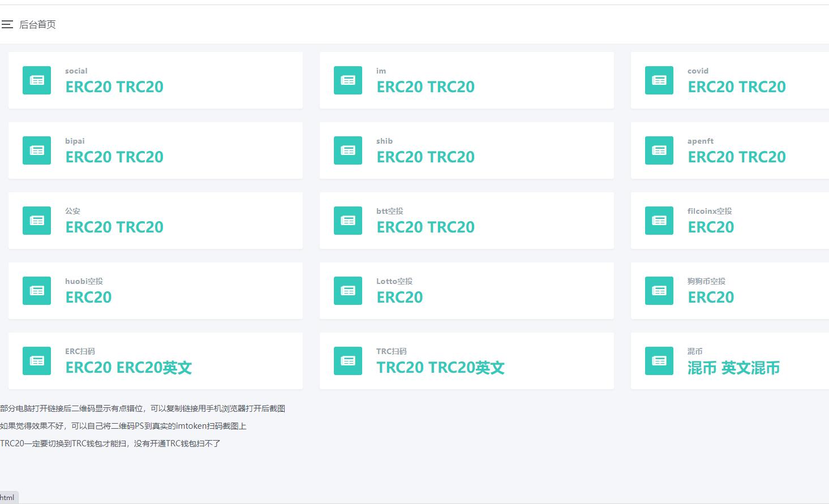829x504 pixels.
Task: Open ERC20 link in apenft card
Action: [x=711, y=157]
